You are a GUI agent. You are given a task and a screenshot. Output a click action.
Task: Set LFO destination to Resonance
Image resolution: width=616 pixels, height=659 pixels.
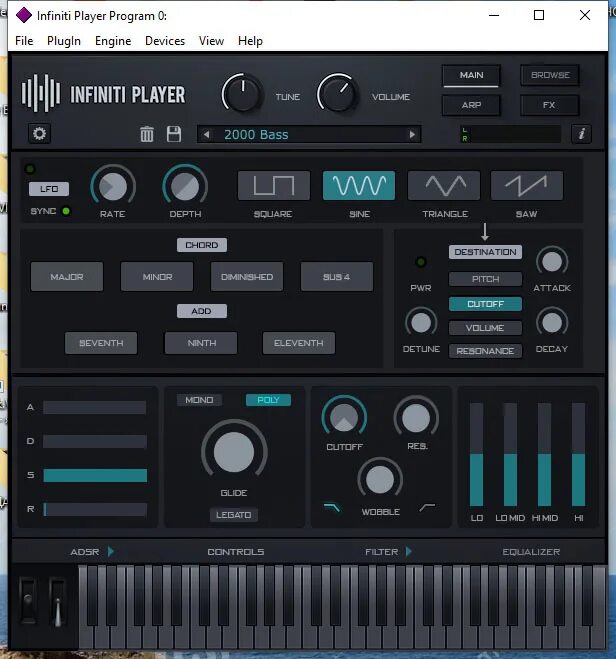point(485,351)
